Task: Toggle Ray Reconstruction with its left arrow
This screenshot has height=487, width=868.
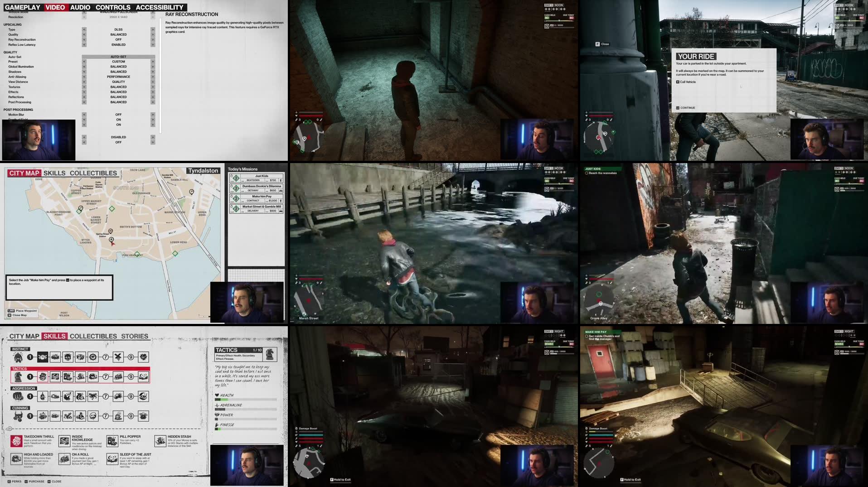Action: (x=84, y=39)
